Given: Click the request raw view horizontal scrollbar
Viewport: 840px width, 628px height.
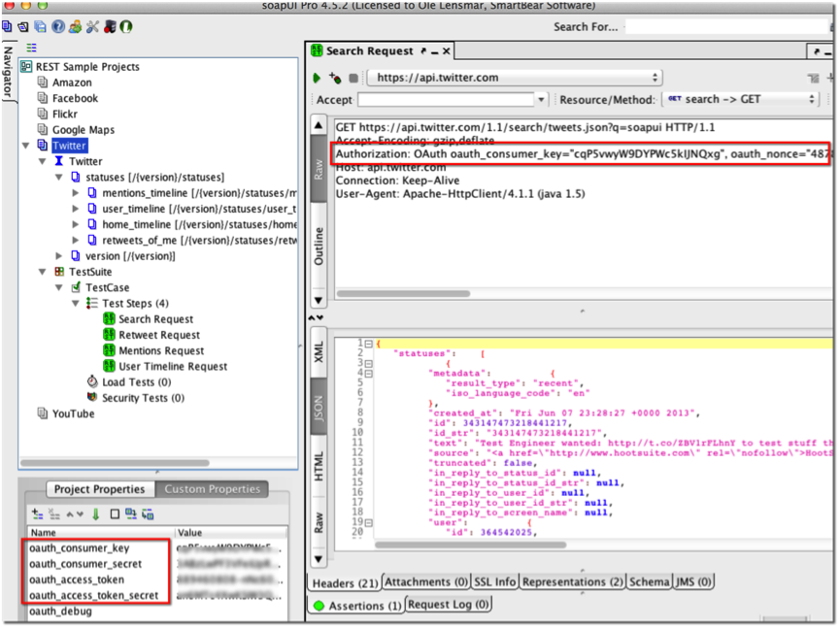Looking at the screenshot, I should (x=403, y=293).
